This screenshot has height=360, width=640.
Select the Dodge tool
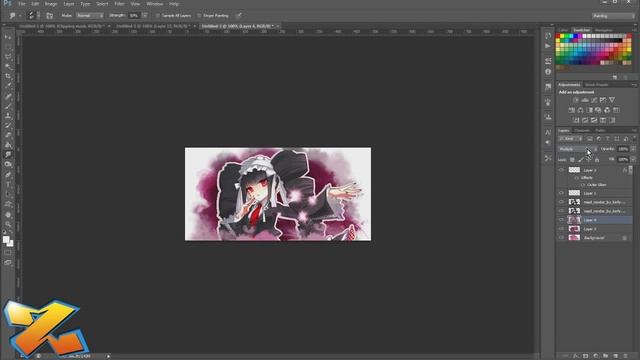point(8,165)
